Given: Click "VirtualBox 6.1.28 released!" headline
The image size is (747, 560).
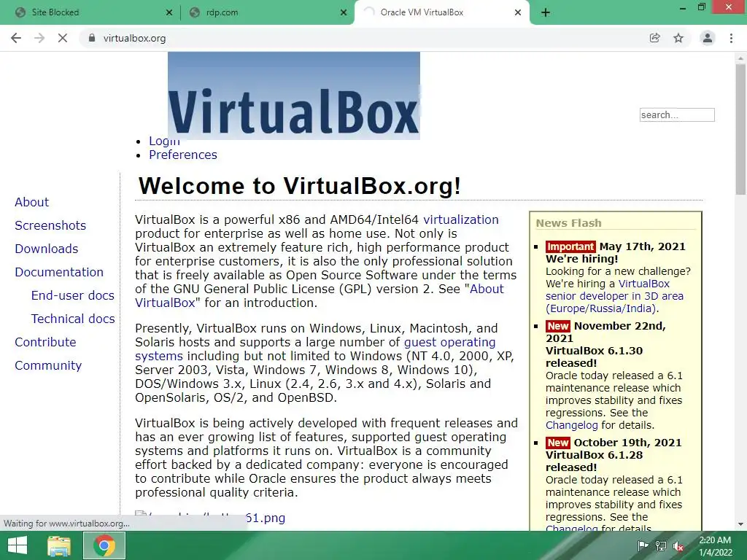Looking at the screenshot, I should click(x=594, y=461).
